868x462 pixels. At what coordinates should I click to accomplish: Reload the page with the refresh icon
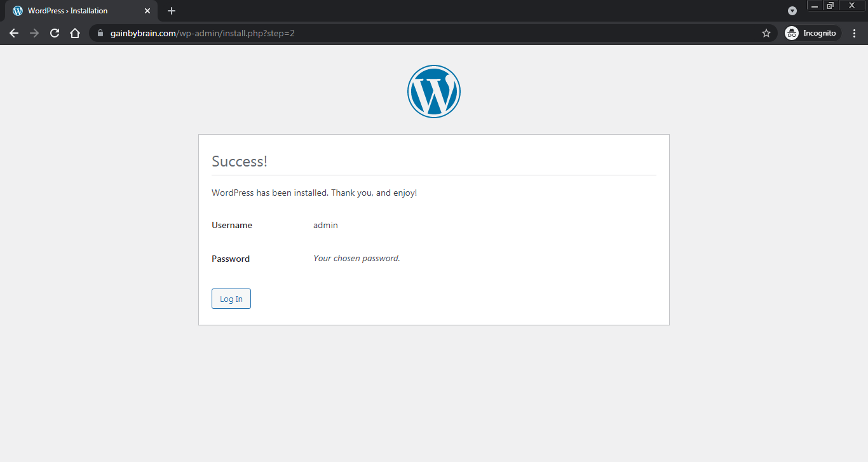pyautogui.click(x=55, y=33)
